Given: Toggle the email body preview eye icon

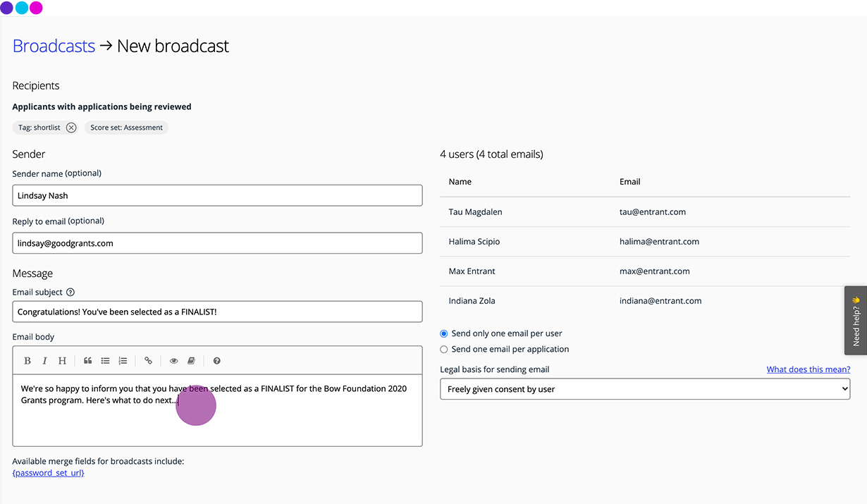Looking at the screenshot, I should [x=173, y=360].
